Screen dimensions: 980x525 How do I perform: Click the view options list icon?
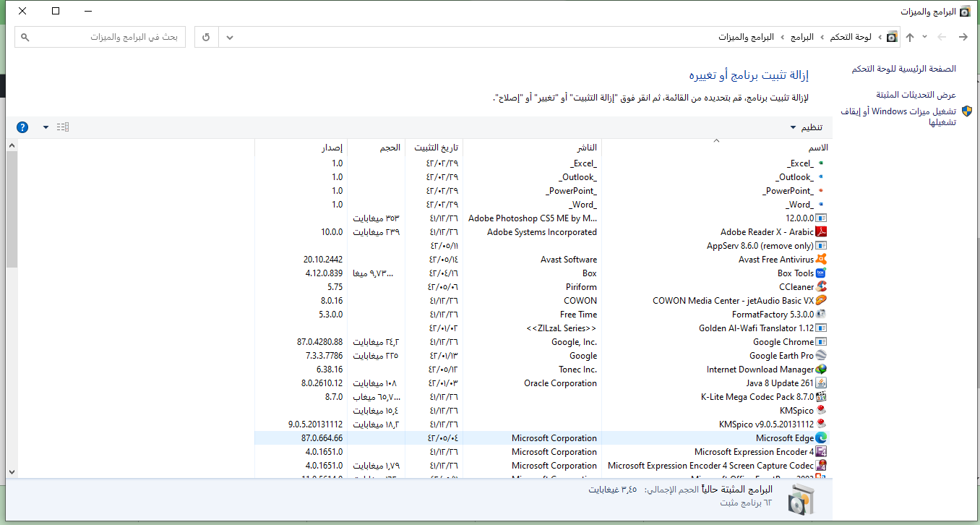tap(63, 127)
